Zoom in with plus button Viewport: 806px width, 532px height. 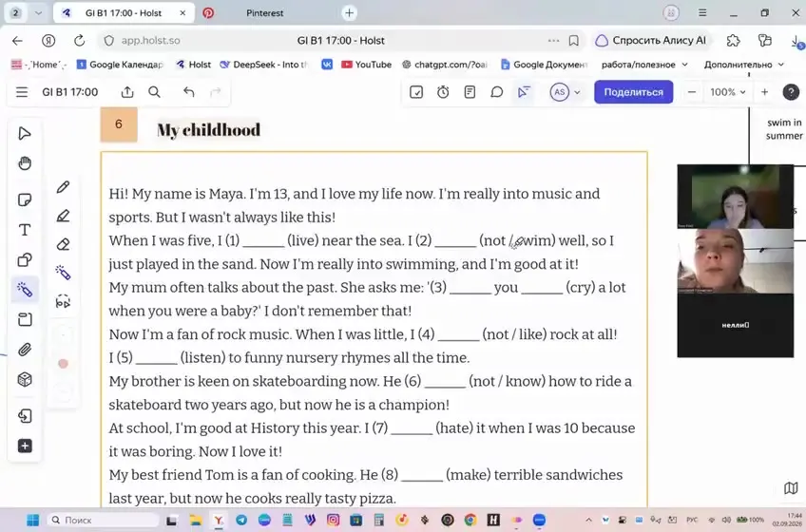pyautogui.click(x=764, y=92)
